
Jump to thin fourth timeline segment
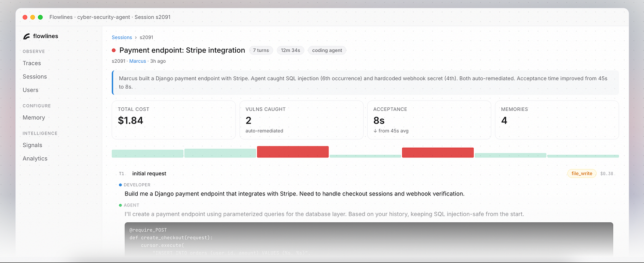[365, 156]
